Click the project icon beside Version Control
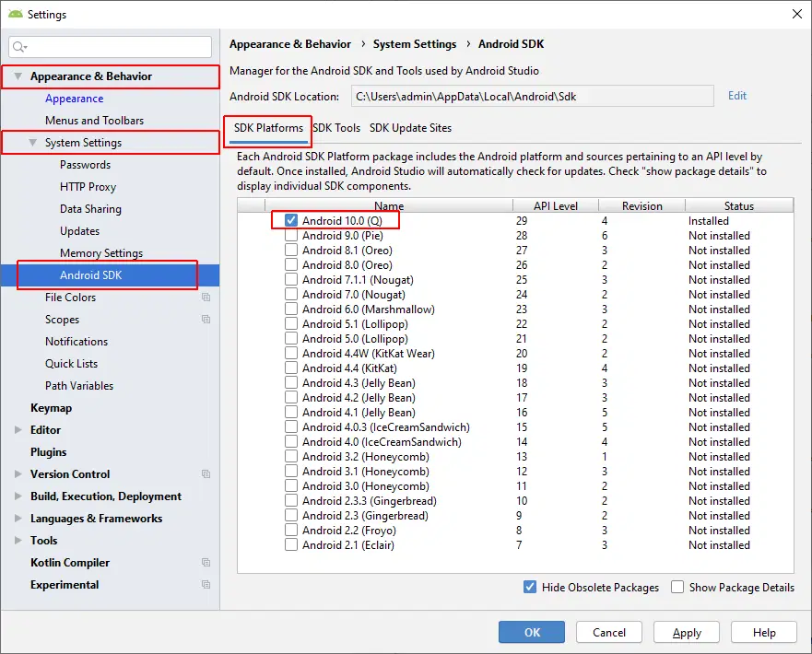This screenshot has height=654, width=812. pyautogui.click(x=206, y=474)
